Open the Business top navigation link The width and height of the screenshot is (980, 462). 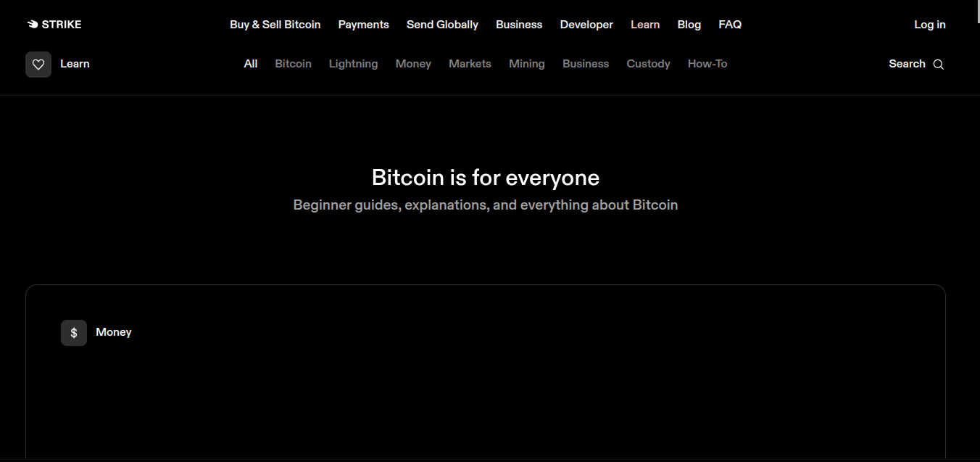coord(519,25)
